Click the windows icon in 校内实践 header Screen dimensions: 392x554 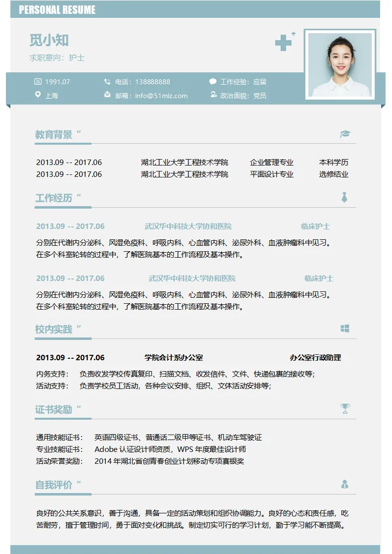tap(344, 329)
